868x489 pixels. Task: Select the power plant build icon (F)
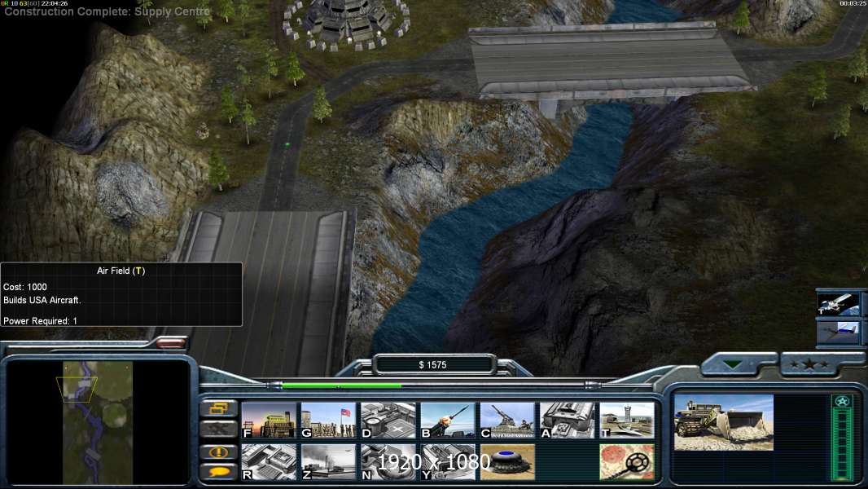[x=269, y=421]
